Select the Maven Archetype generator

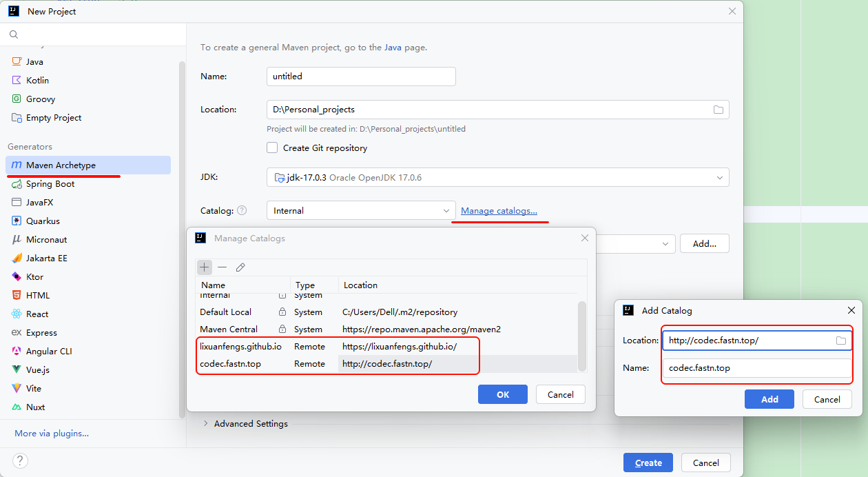pyautogui.click(x=88, y=165)
